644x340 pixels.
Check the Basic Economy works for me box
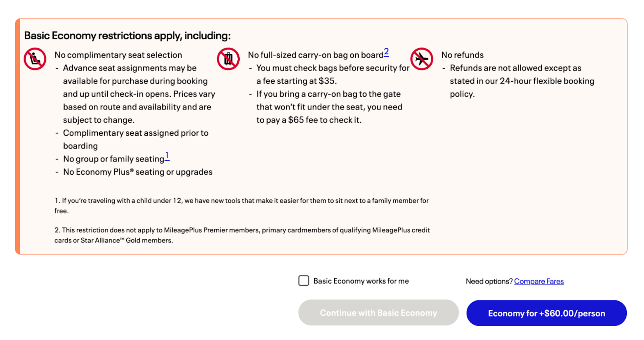pyautogui.click(x=304, y=281)
